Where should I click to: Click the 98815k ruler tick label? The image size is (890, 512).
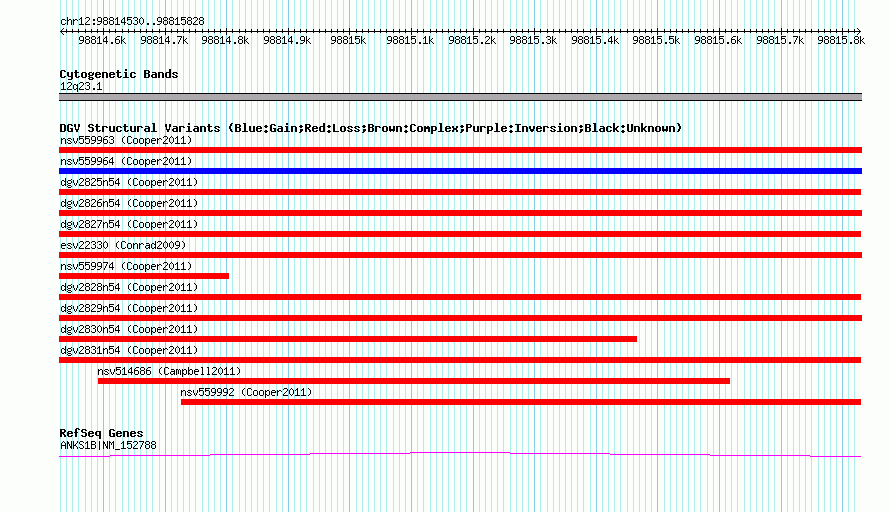coord(349,41)
